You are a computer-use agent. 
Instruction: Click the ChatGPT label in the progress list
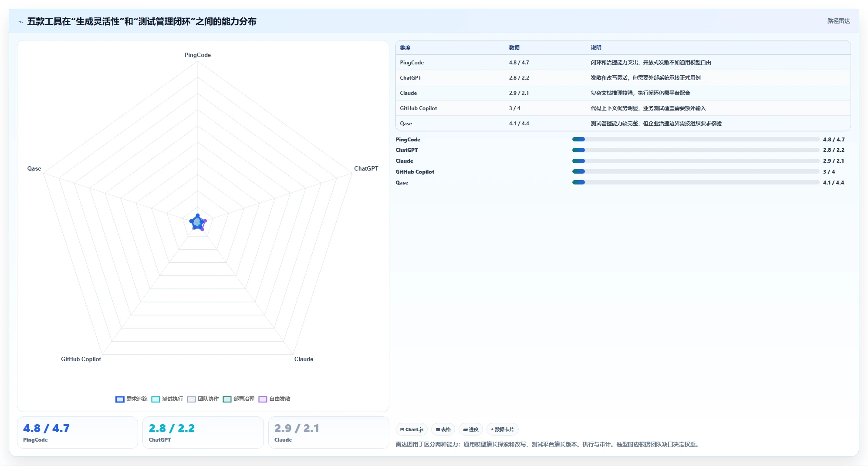pos(407,150)
